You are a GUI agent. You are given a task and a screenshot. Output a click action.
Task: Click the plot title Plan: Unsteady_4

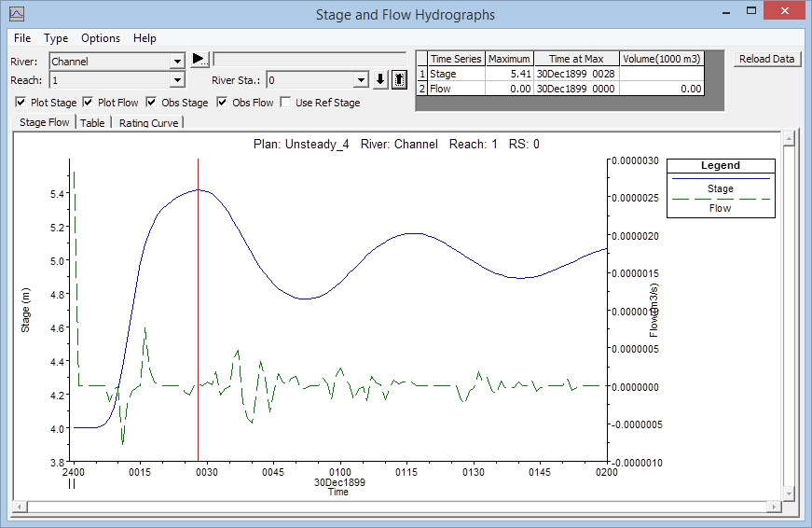[x=301, y=144]
